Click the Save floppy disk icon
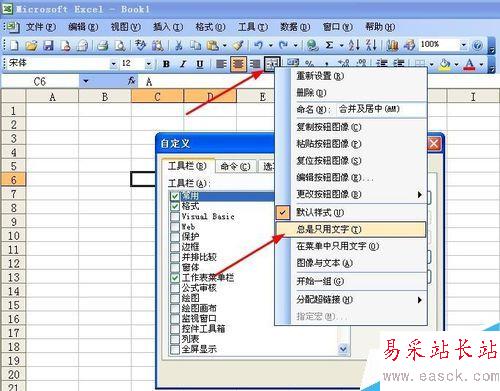Screen dimensions: 500x391 (x=48, y=45)
